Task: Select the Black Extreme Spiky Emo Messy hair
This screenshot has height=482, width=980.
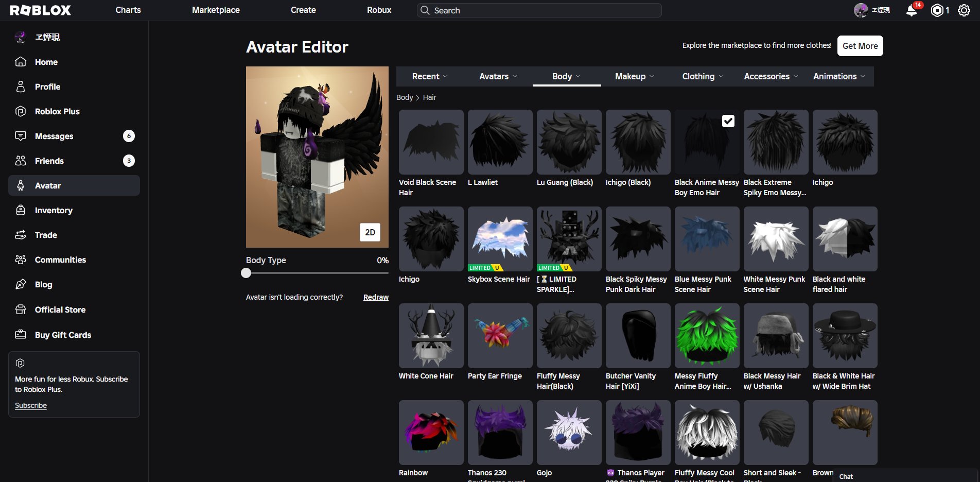Action: (x=776, y=142)
